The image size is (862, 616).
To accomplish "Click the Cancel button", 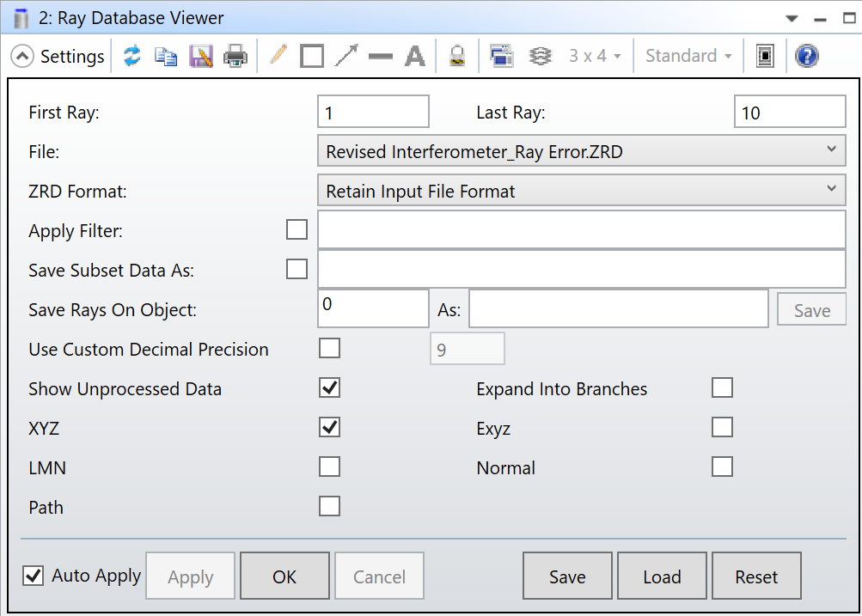I will tap(379, 576).
